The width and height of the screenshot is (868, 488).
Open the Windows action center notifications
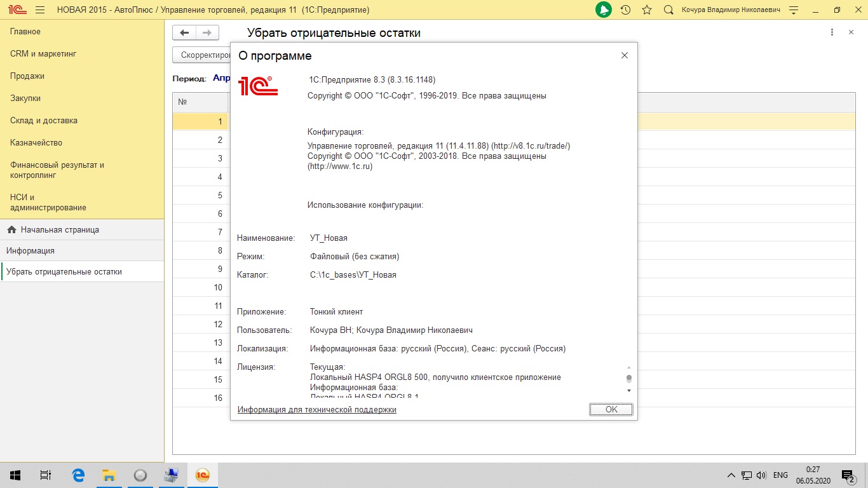coord(848,475)
